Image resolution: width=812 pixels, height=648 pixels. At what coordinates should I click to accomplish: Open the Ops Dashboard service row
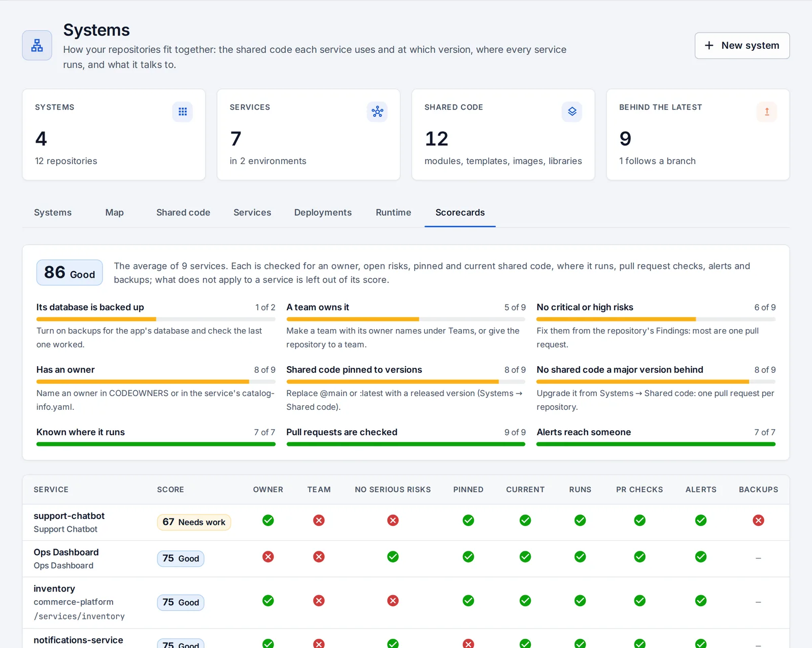406,559
